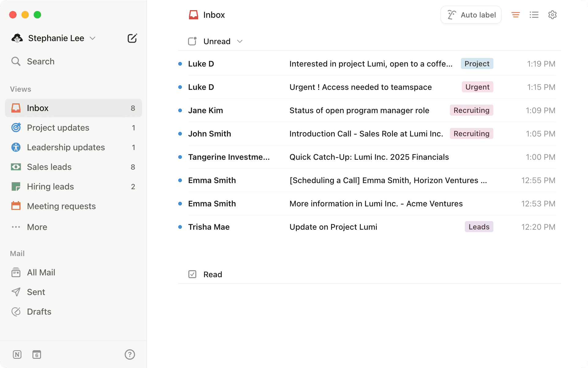Click the orange filter icon in the toolbar
Viewport: 588px width, 368px height.
click(x=516, y=14)
